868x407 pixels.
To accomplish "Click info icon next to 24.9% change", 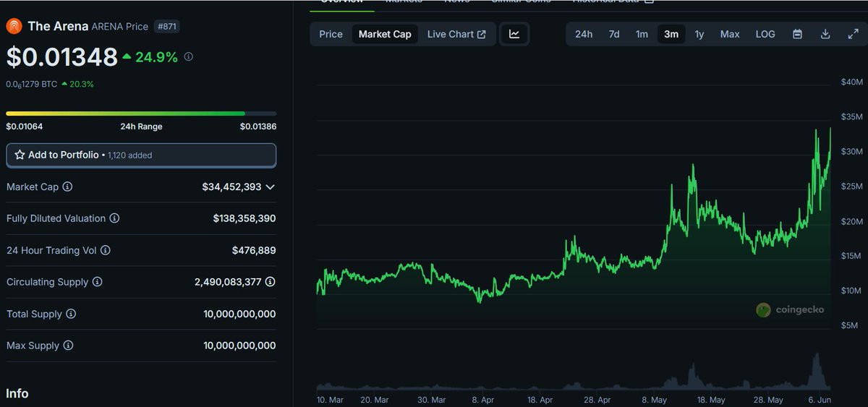I will [x=189, y=56].
